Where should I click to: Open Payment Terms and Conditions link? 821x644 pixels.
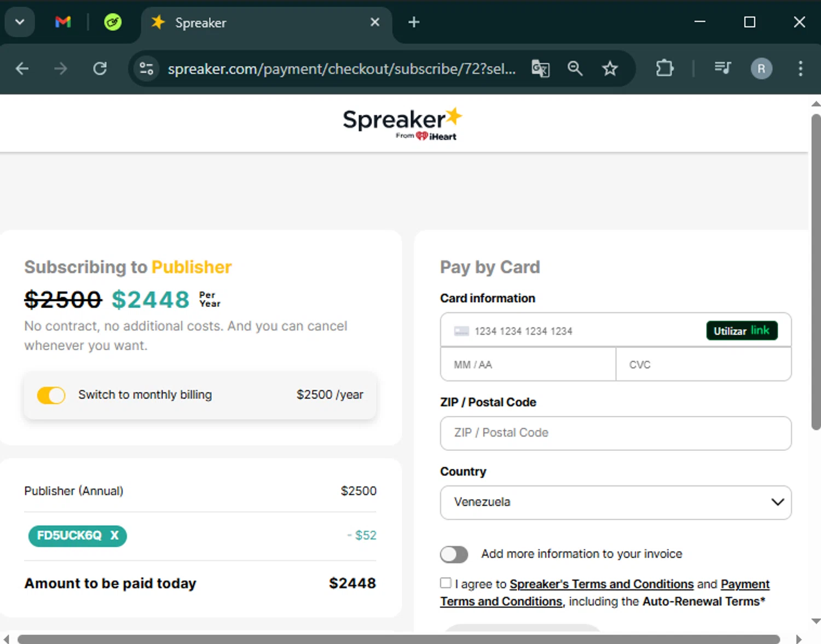click(x=745, y=584)
